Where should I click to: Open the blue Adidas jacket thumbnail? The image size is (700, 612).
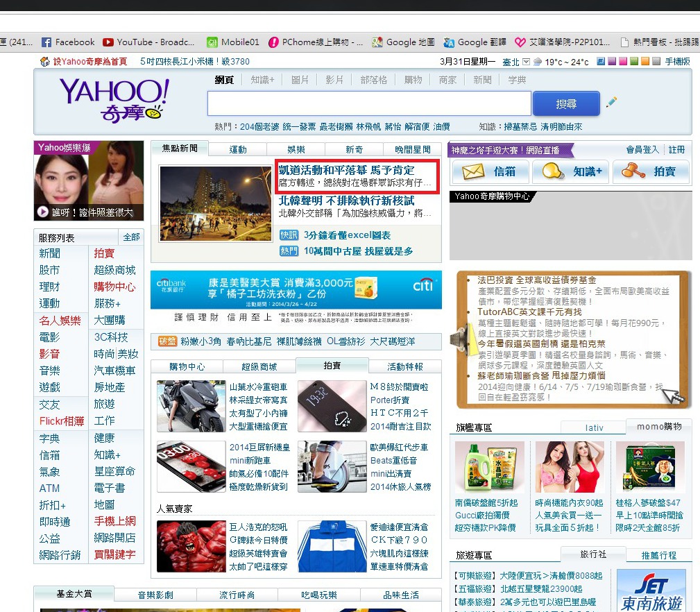coord(332,546)
